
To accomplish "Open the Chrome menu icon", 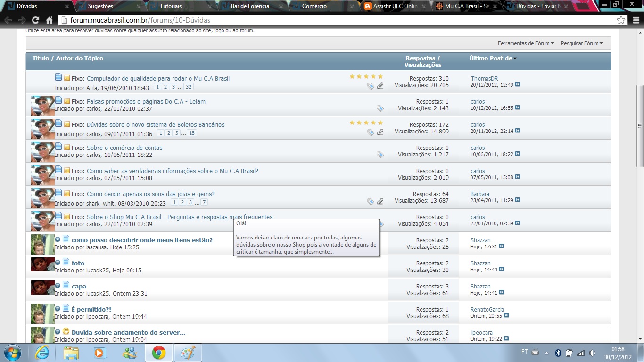I will [x=635, y=20].
